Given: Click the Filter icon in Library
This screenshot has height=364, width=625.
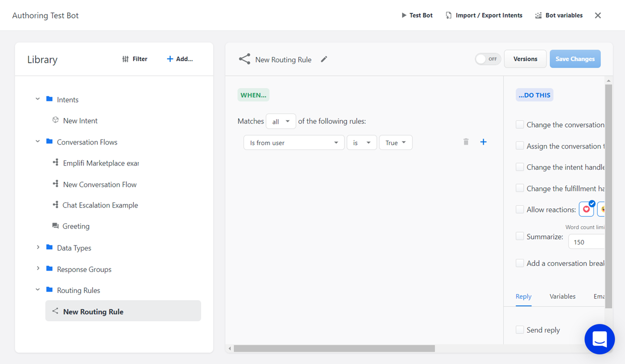Looking at the screenshot, I should click(x=125, y=59).
